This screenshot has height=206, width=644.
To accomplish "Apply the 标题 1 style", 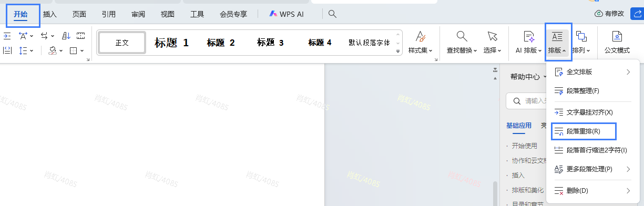I will pos(171,43).
